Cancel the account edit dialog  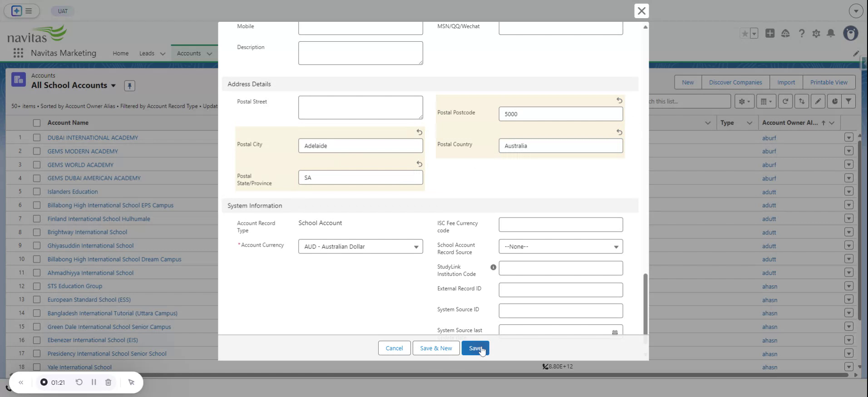(394, 348)
